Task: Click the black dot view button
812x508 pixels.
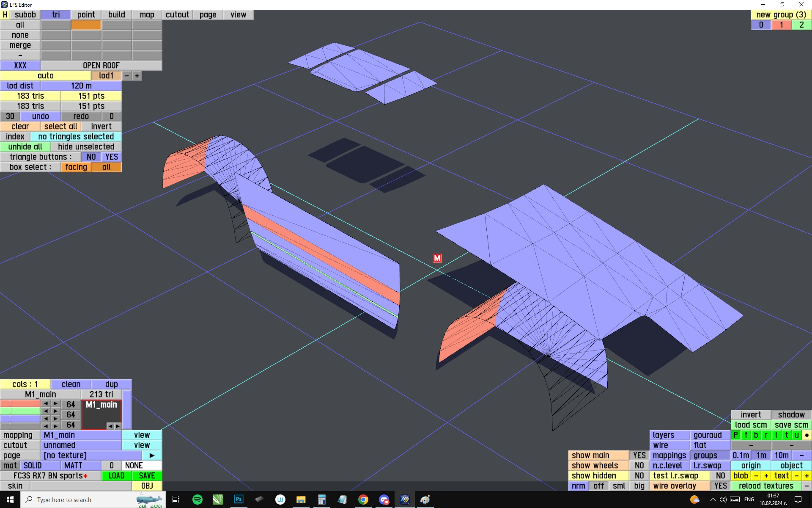Action: [807, 435]
